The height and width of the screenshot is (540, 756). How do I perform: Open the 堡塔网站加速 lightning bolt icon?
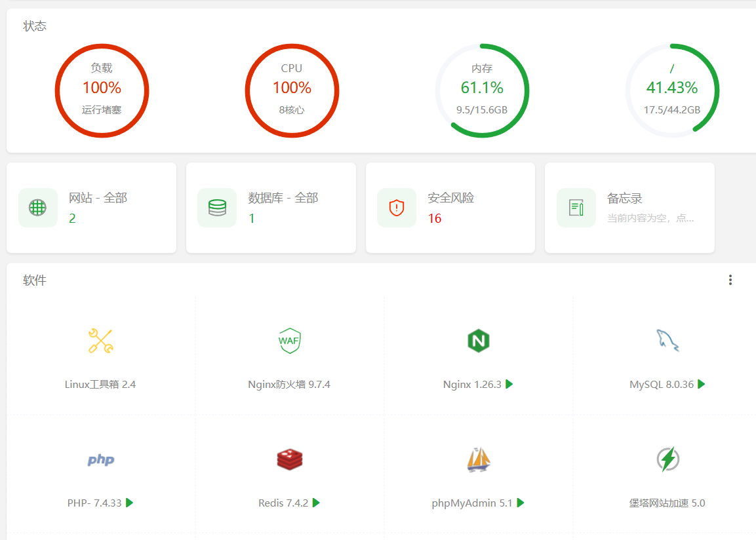click(667, 459)
